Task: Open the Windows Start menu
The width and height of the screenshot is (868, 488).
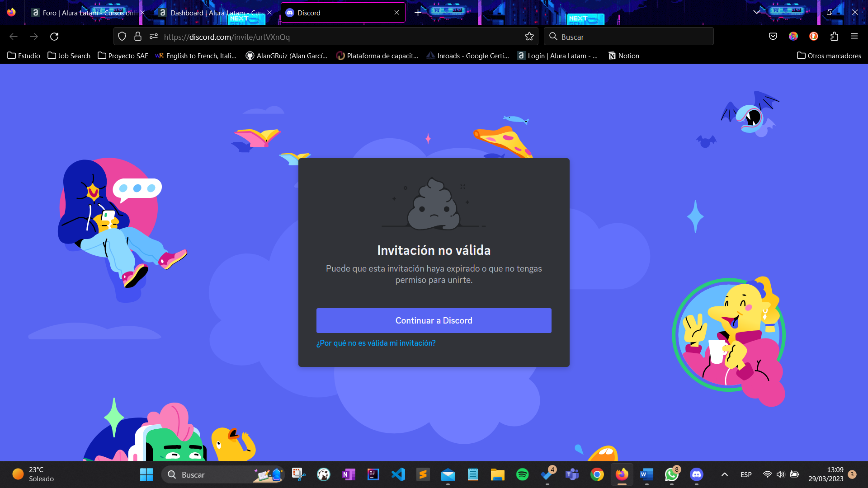Action: tap(146, 474)
